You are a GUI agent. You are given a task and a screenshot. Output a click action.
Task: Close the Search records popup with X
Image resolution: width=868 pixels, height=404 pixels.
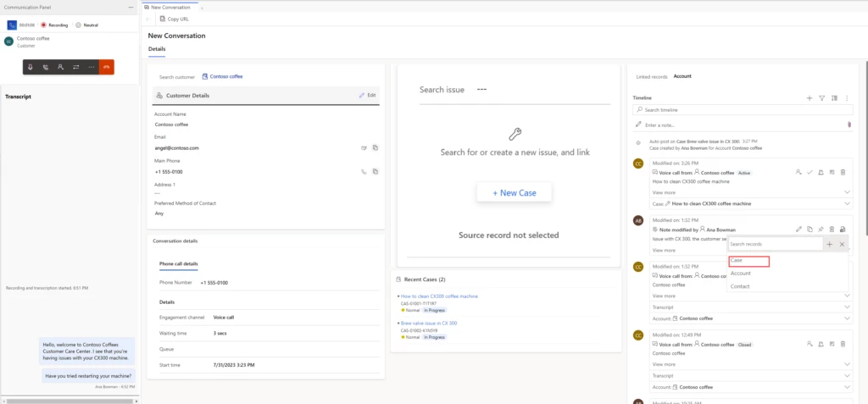point(842,244)
